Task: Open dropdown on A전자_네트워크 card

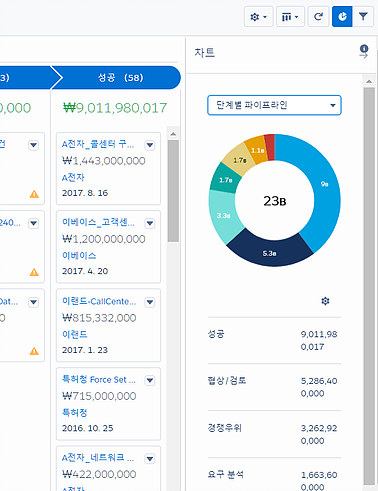Action: [150, 459]
